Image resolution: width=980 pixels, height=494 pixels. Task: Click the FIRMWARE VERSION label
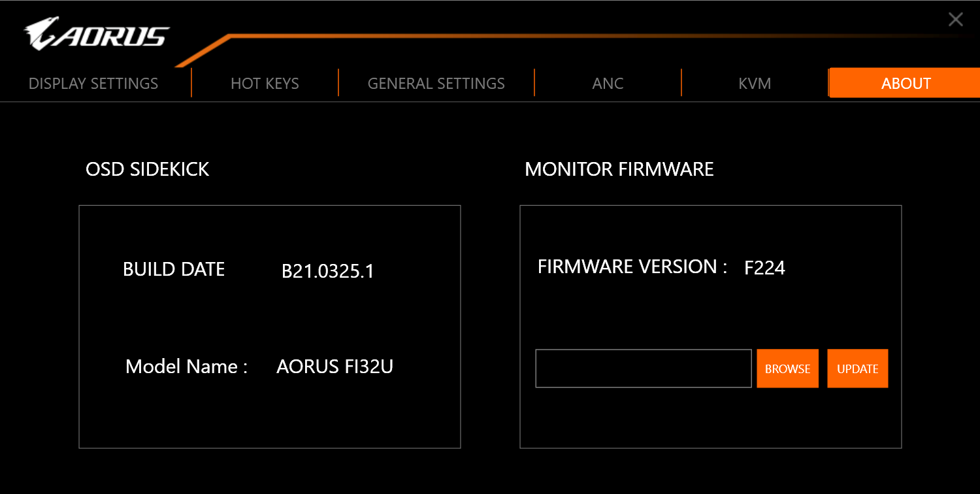tap(632, 267)
